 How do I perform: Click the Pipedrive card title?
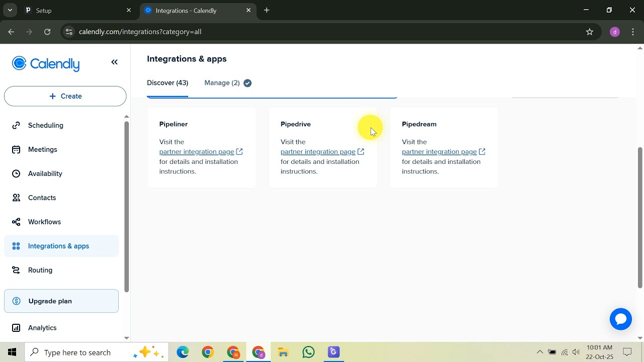click(296, 124)
